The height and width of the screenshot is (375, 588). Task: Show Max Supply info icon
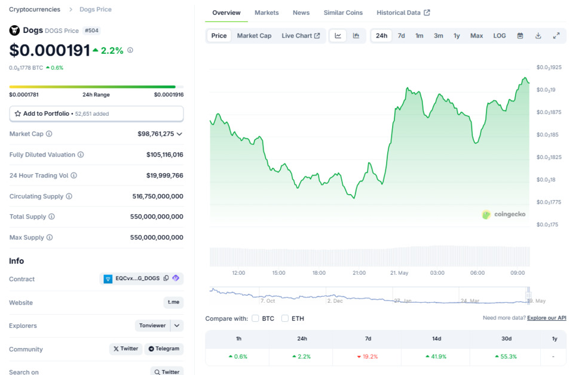(x=50, y=238)
